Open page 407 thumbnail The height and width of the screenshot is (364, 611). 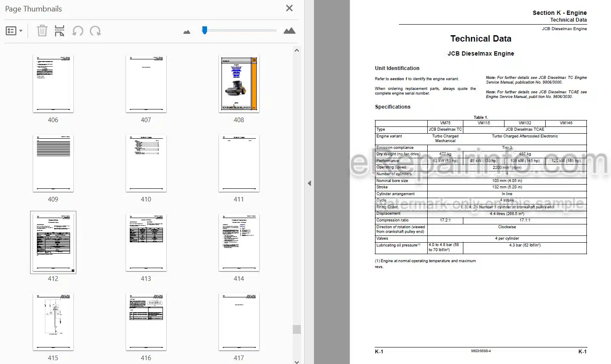146,84
